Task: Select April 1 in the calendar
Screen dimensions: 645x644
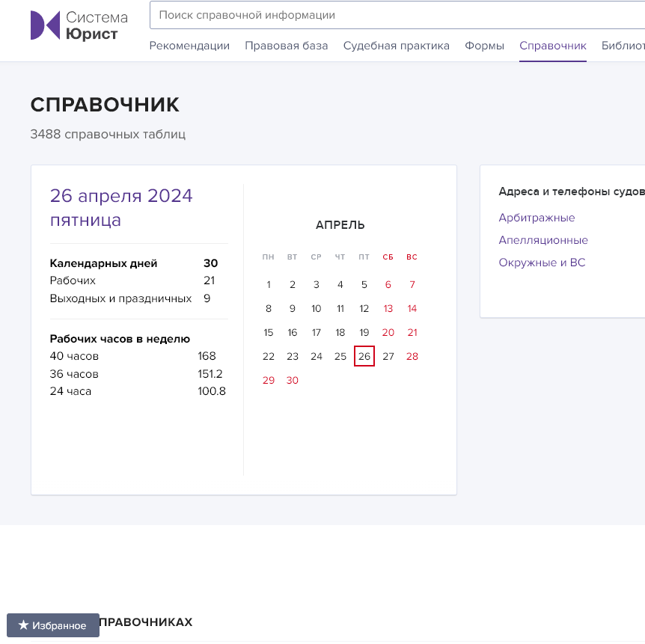Action: (x=268, y=284)
